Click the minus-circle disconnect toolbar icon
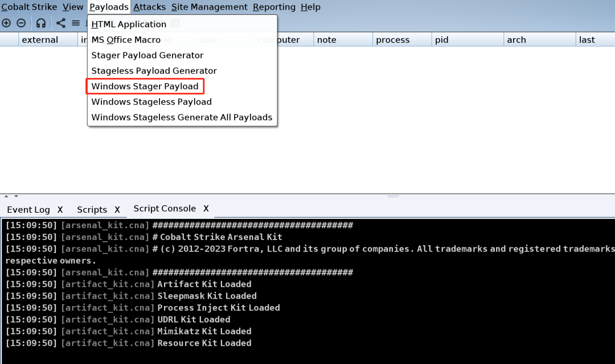 point(21,23)
